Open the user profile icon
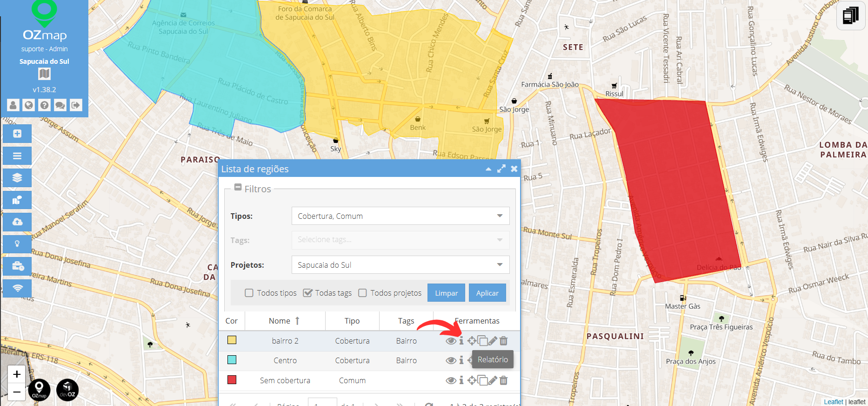Viewport: 868px width, 406px height. coord(13,105)
